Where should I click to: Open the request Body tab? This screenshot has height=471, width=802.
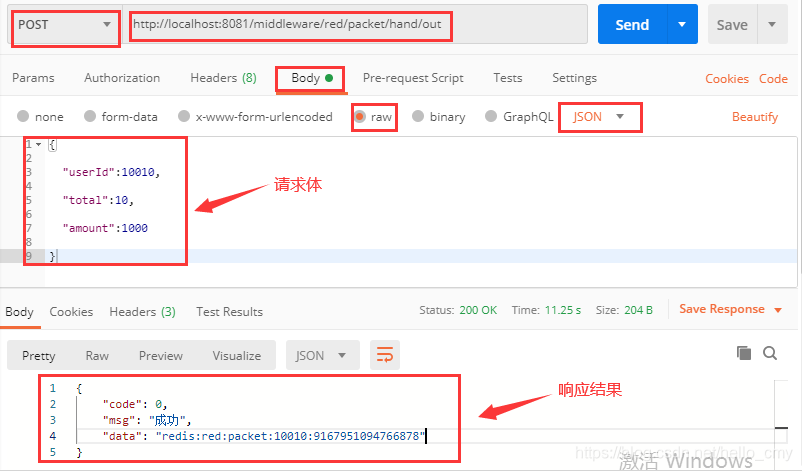[x=311, y=78]
